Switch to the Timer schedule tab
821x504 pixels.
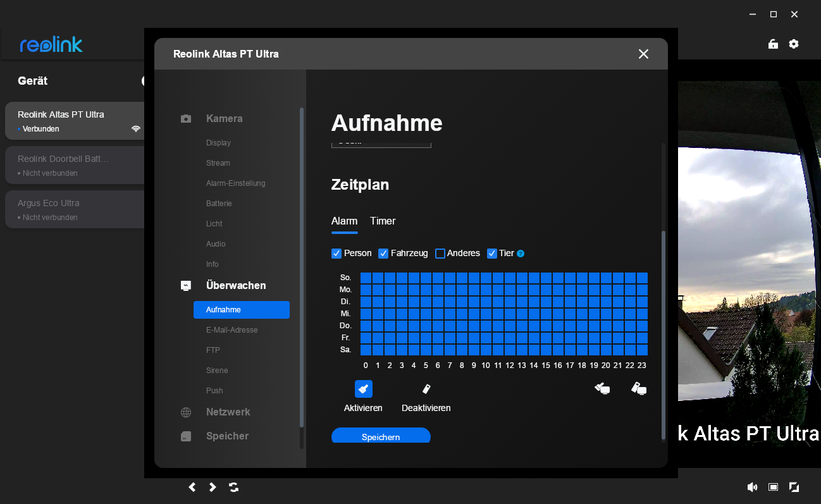coord(383,221)
